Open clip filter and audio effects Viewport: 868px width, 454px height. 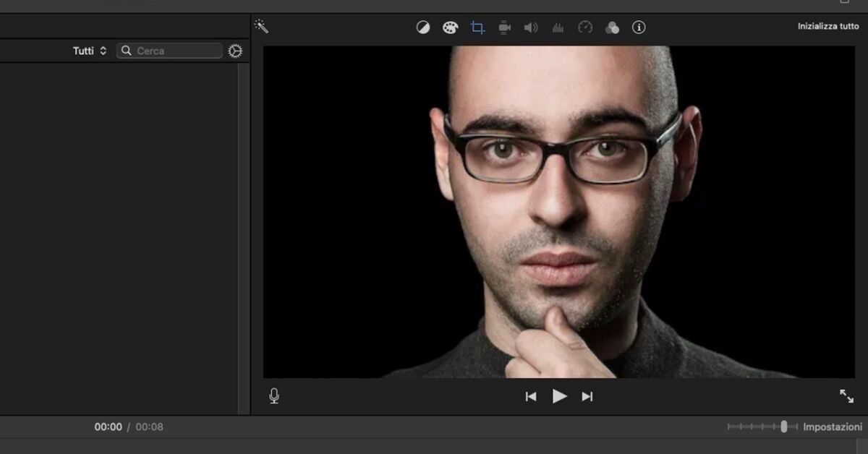[612, 27]
